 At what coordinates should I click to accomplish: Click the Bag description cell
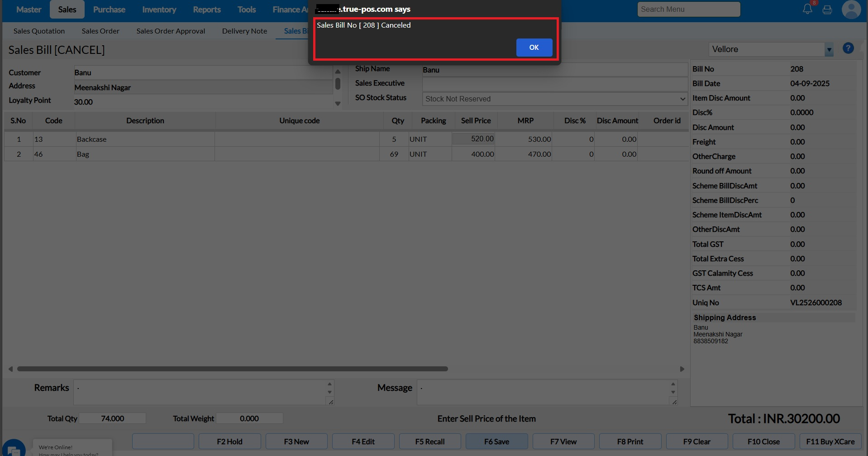pos(145,154)
